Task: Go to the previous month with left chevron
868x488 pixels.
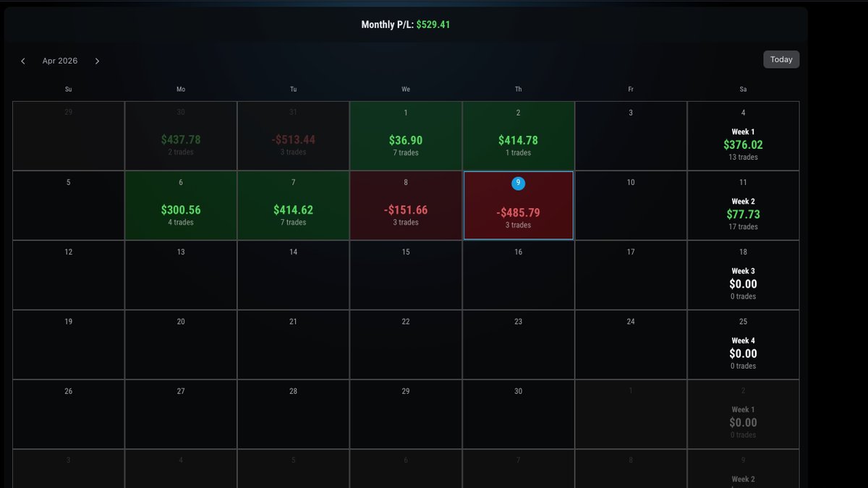Action: tap(23, 61)
